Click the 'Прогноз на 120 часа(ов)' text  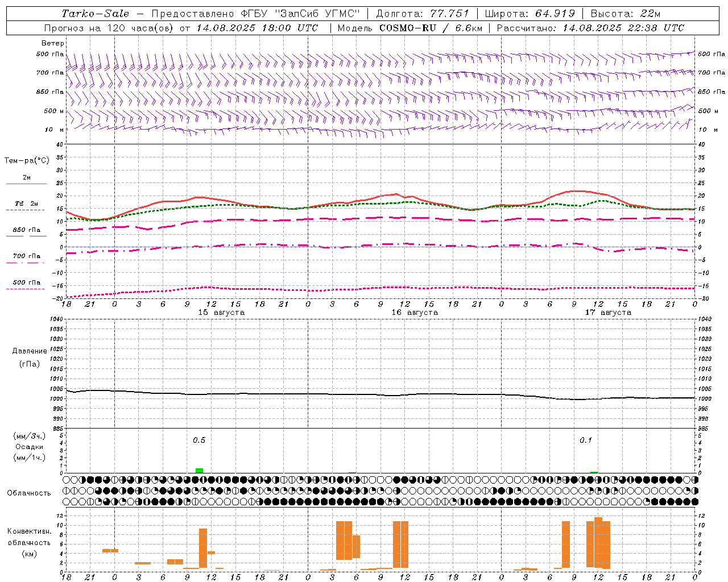(x=109, y=28)
